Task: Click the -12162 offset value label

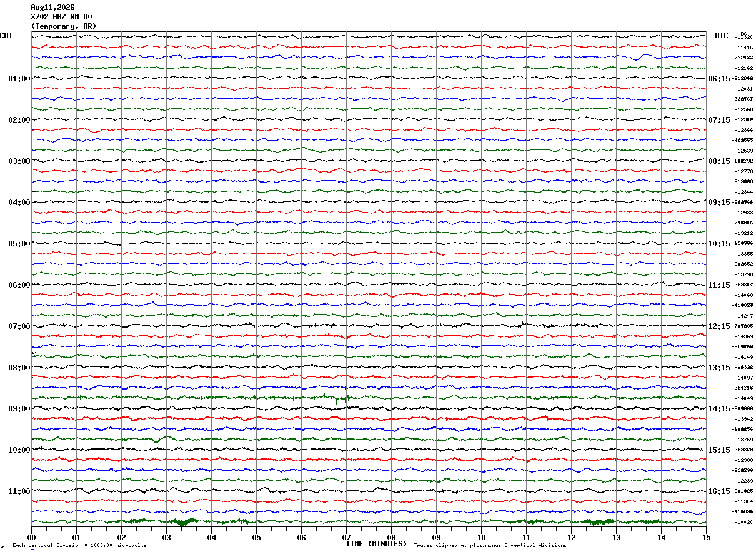Action: pos(744,68)
